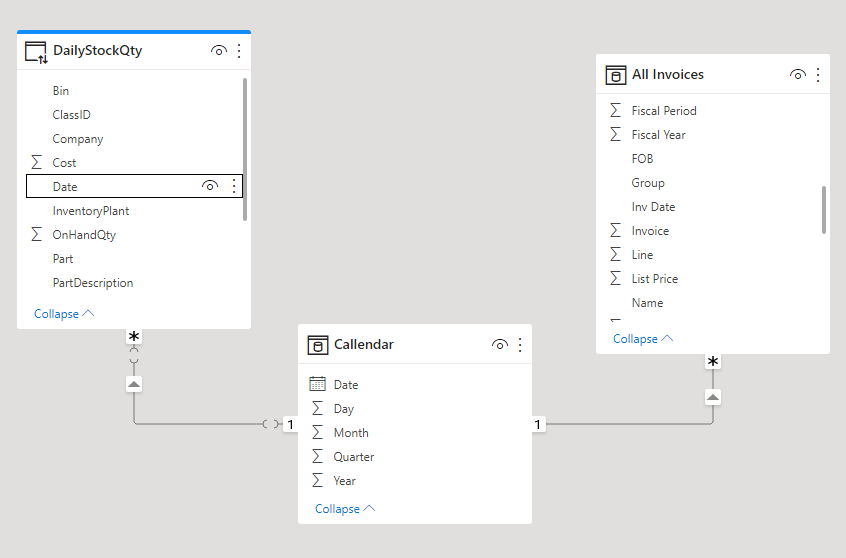Image resolution: width=846 pixels, height=558 pixels.
Task: Select the FOB field
Action: click(x=643, y=159)
